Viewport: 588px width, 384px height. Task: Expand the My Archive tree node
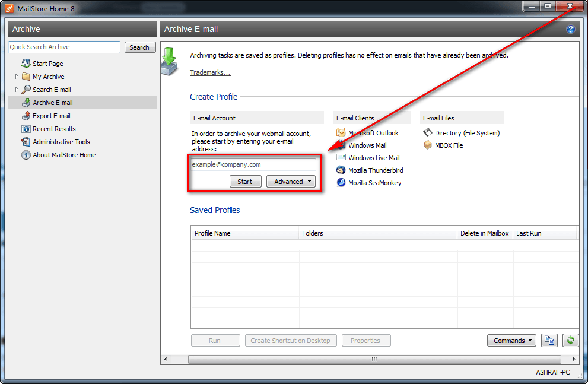(x=17, y=76)
